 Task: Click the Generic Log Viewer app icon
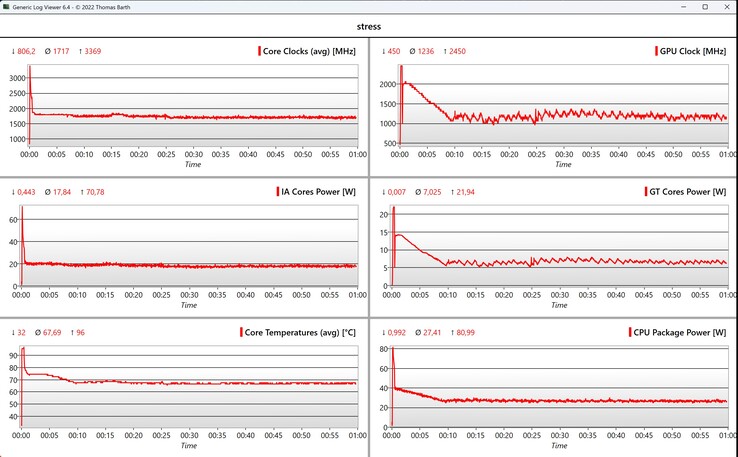click(8, 7)
